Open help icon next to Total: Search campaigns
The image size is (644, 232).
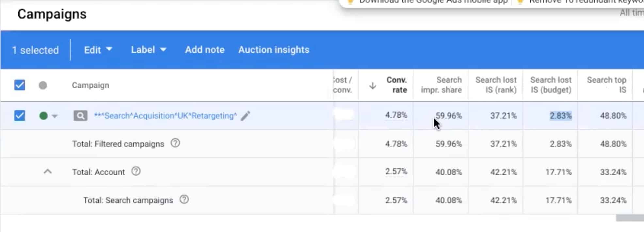pyautogui.click(x=184, y=199)
